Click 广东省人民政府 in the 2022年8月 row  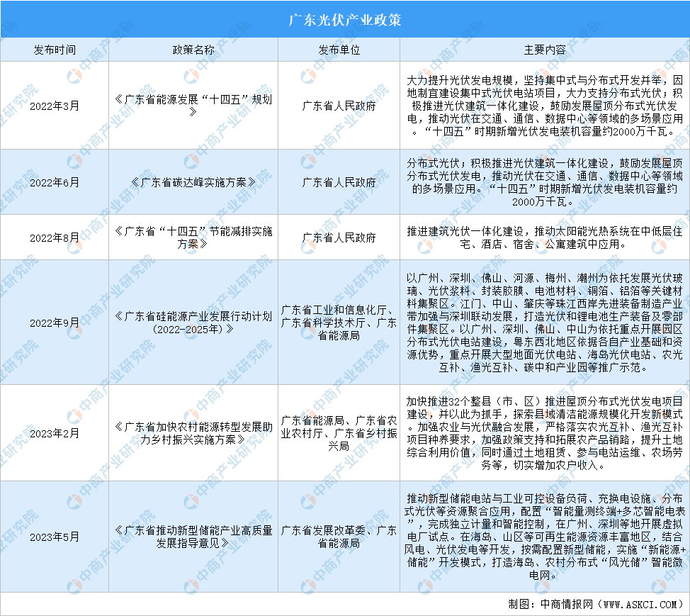pyautogui.click(x=339, y=237)
